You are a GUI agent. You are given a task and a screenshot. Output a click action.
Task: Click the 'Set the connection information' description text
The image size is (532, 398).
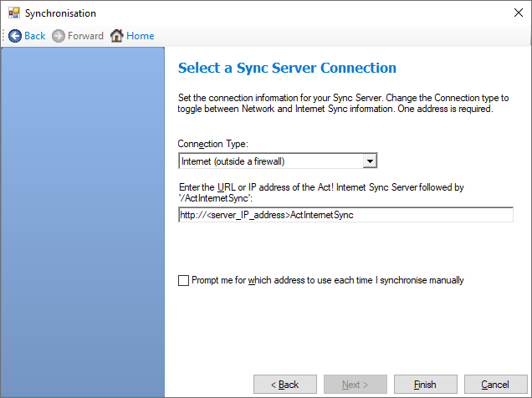pos(343,103)
